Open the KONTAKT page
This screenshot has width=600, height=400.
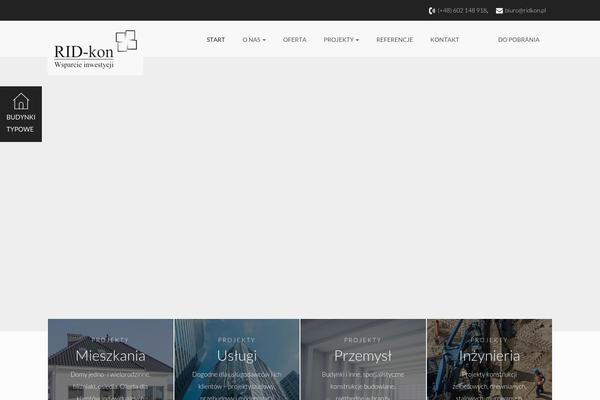(445, 39)
